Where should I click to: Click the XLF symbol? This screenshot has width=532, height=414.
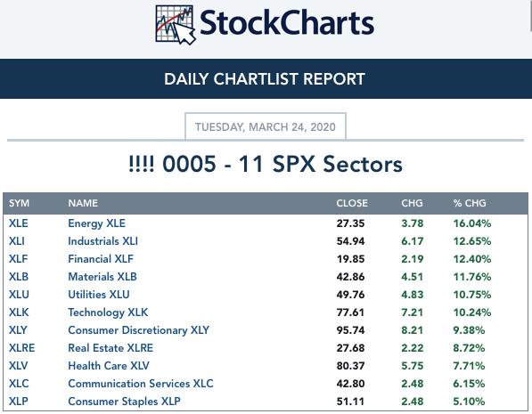18,259
